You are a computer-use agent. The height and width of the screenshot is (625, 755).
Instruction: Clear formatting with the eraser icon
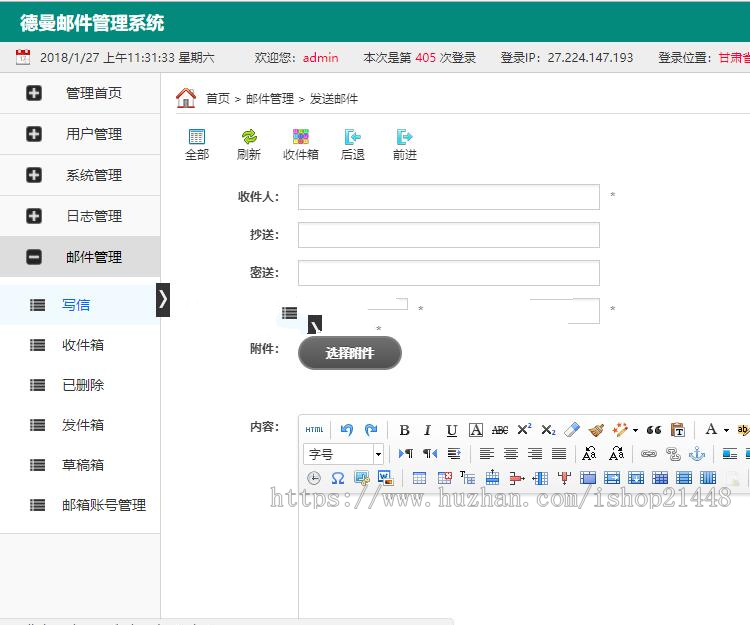[572, 430]
